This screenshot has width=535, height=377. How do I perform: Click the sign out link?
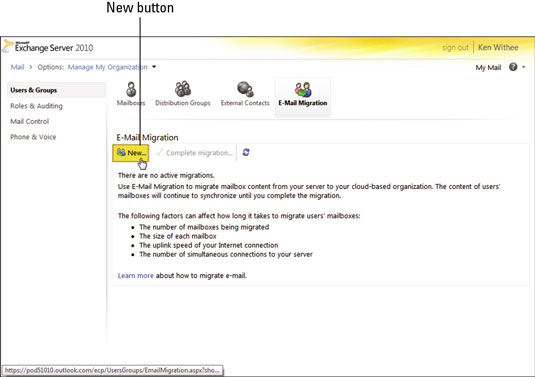click(455, 48)
